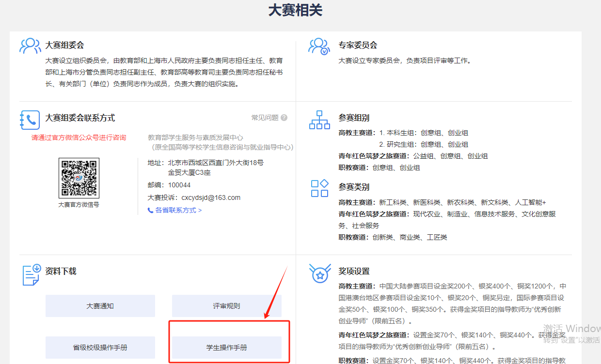The width and height of the screenshot is (601, 364).
Task: Open the 常见问题 FAQ link
Action: pyautogui.click(x=265, y=118)
